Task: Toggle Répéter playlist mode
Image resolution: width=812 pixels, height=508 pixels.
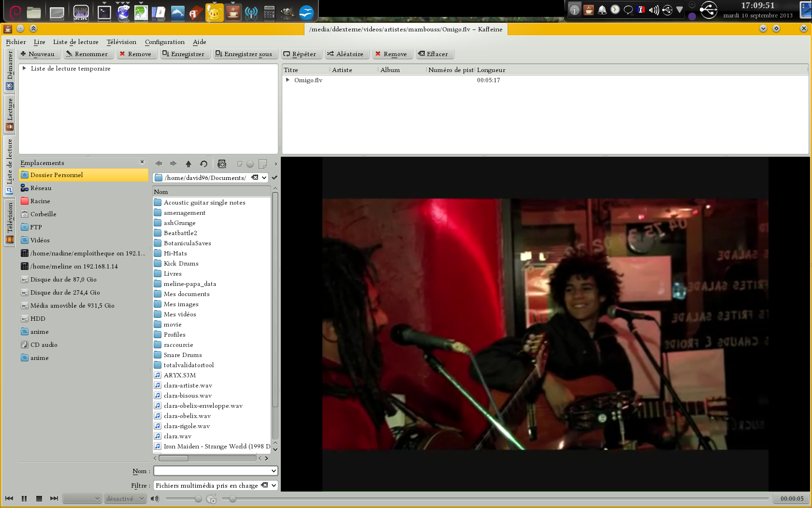Action: click(x=300, y=54)
